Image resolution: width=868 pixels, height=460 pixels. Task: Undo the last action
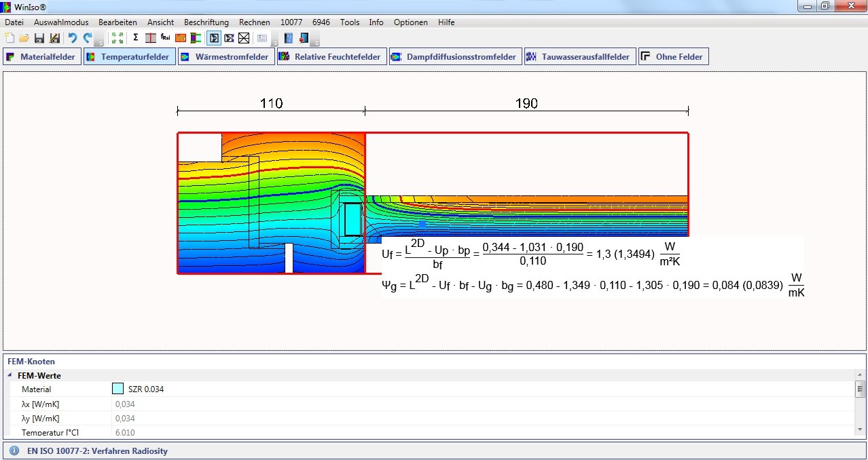[72, 38]
